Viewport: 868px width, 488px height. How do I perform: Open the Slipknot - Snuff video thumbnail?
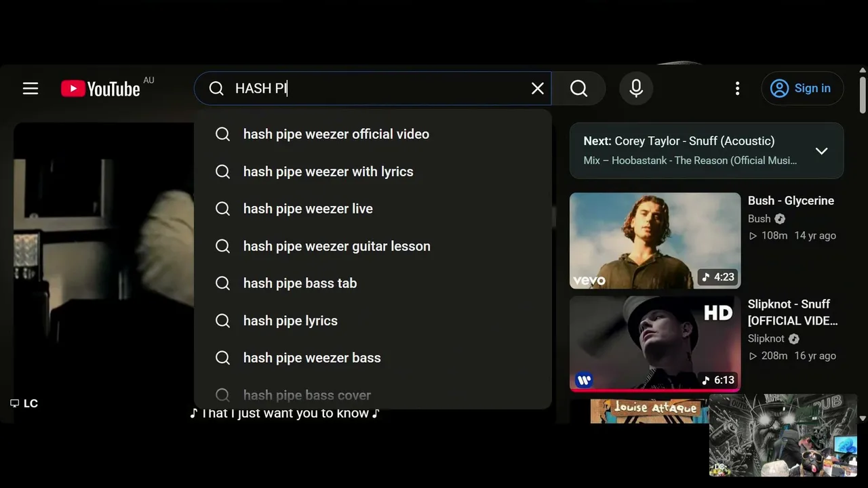tap(655, 344)
